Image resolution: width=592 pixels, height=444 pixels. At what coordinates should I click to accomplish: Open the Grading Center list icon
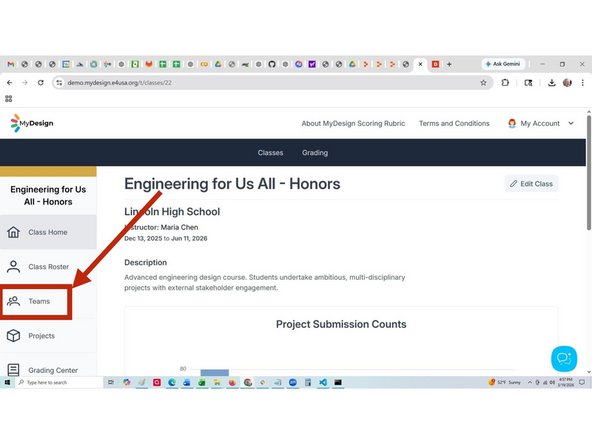14,370
